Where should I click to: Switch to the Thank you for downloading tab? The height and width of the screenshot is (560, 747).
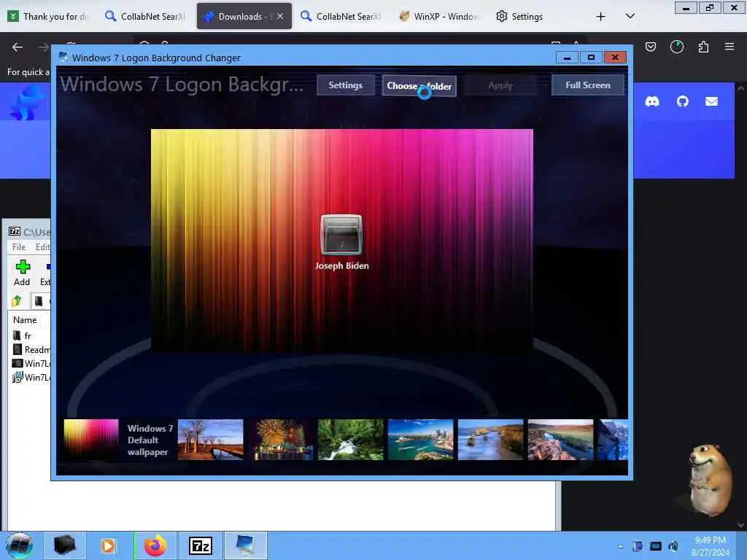coord(49,17)
